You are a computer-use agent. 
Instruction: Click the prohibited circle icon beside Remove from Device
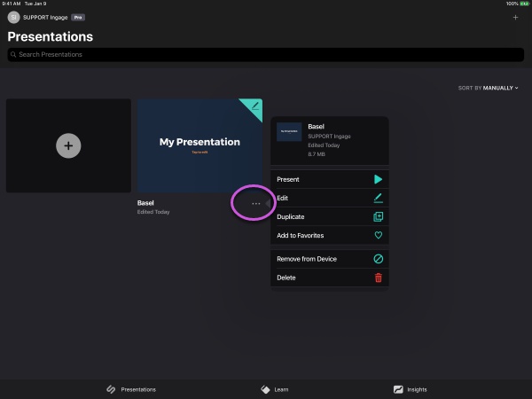coord(379,259)
